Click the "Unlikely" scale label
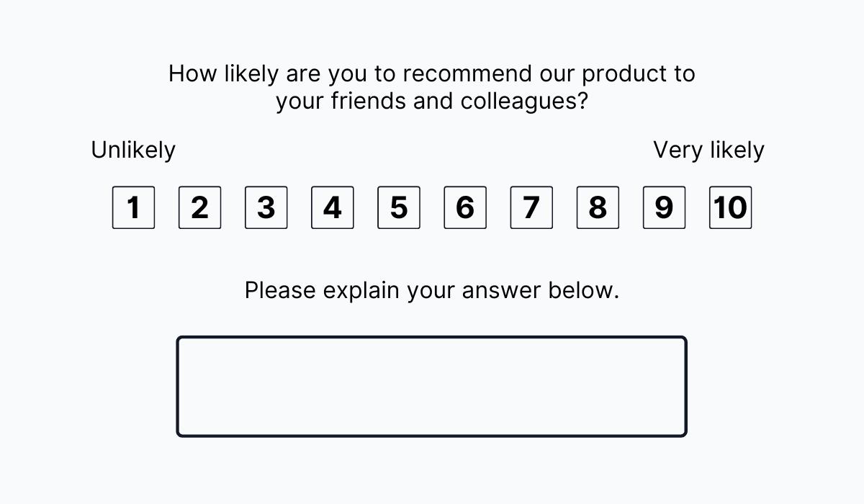 click(x=133, y=150)
